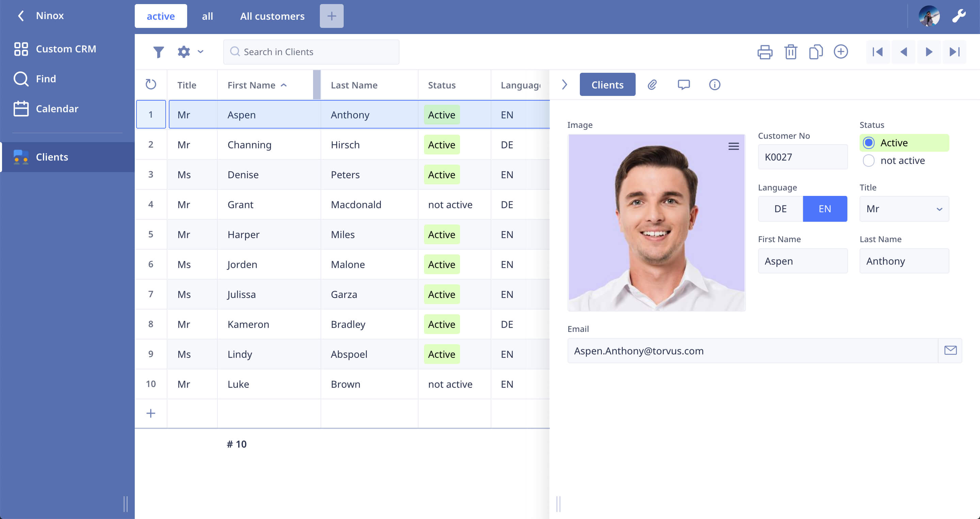Screen dimensions: 980x519
Task: Open the Last Name column header
Action: pyautogui.click(x=369, y=85)
